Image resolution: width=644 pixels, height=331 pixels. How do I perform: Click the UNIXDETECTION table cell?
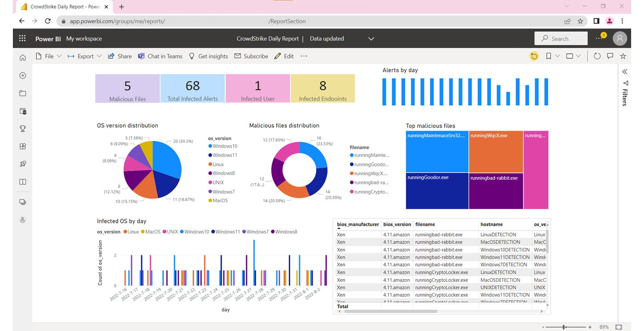click(499, 287)
